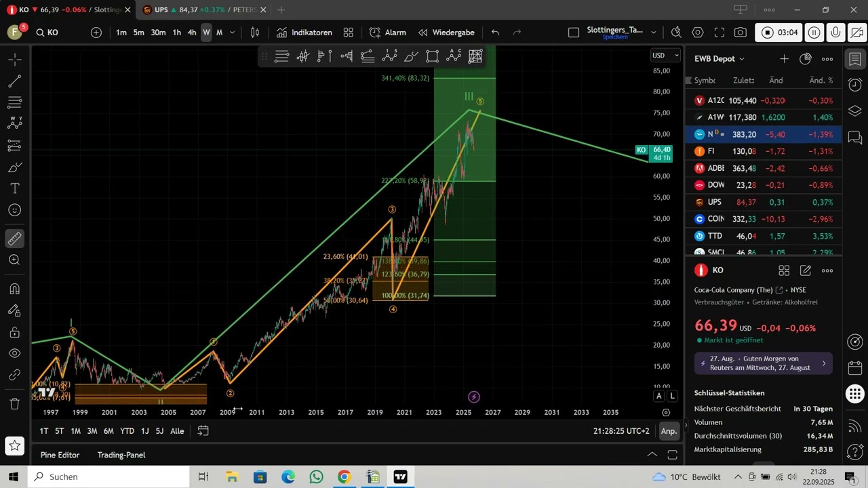Select the Alle date range
Image resolution: width=868 pixels, height=488 pixels.
coord(177,431)
